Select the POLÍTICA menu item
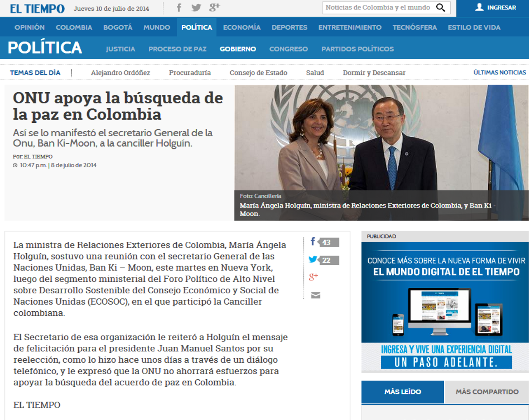Screen dimensions: 529x420 tap(197, 27)
